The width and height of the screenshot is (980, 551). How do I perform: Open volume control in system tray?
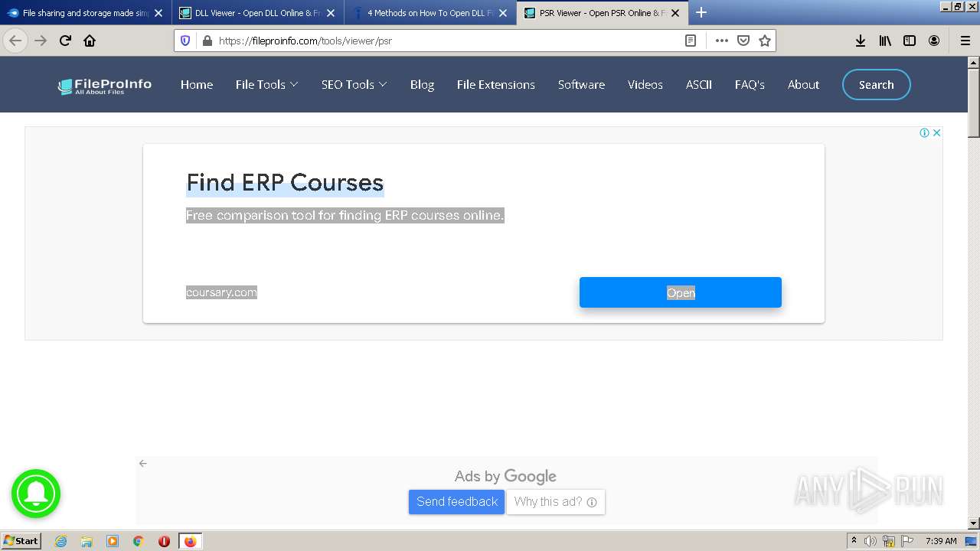871,541
